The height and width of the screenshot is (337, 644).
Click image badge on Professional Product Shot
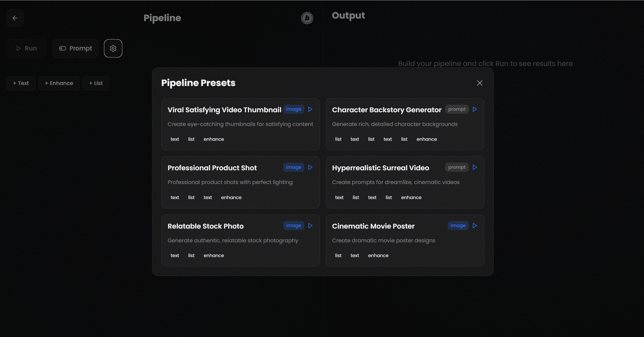[x=293, y=167]
